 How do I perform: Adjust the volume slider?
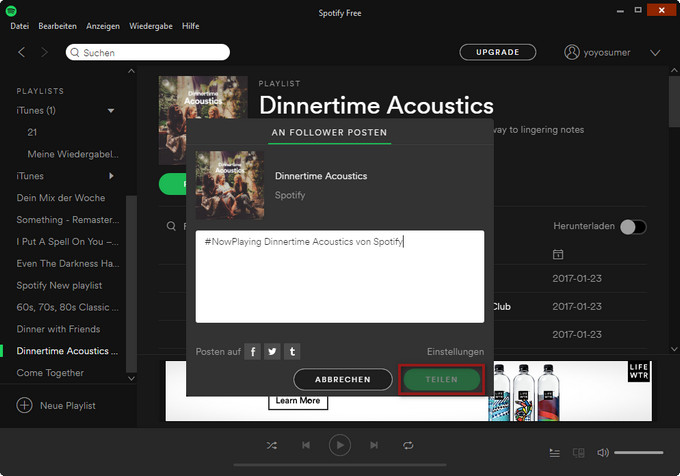coord(638,453)
